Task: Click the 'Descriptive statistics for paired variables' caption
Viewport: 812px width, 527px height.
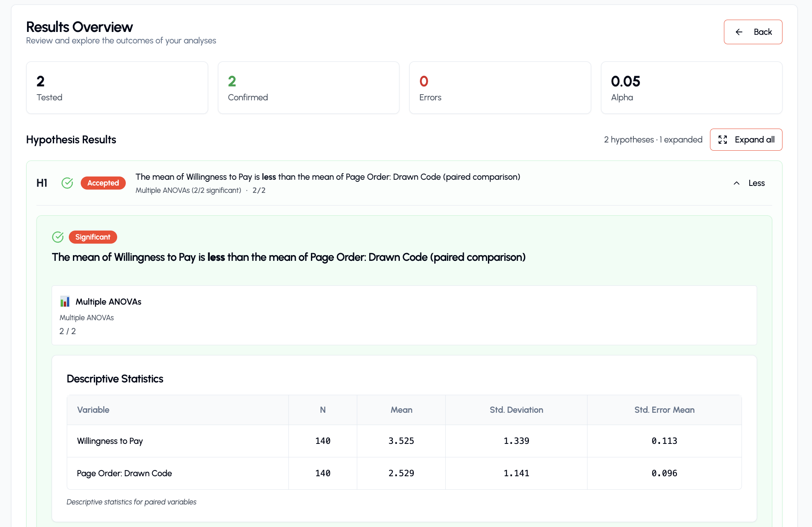Action: coord(132,502)
